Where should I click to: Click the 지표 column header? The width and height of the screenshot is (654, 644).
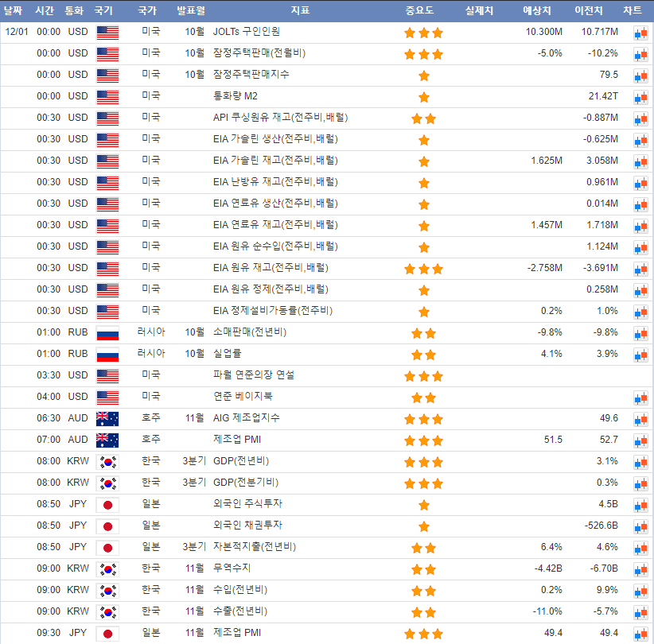(x=300, y=10)
